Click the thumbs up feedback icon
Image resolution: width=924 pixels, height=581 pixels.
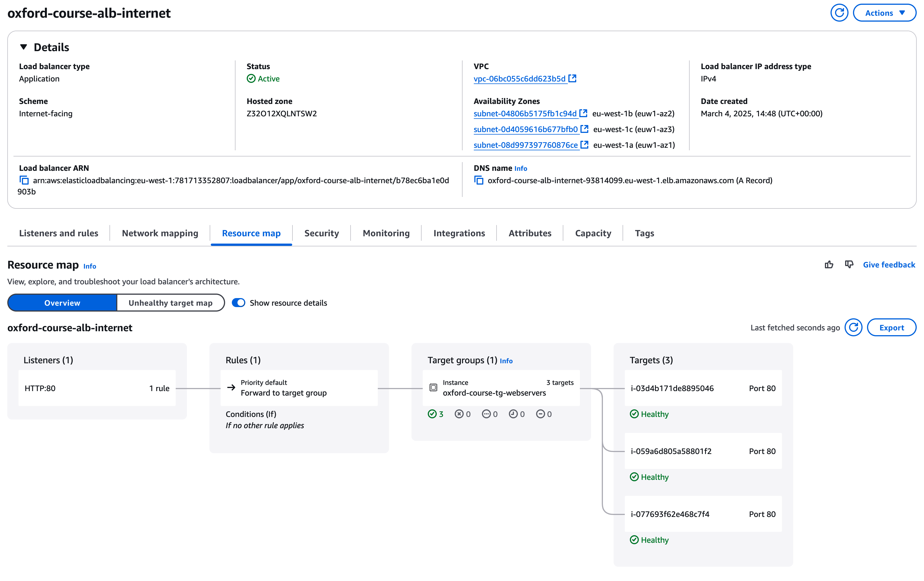[829, 265]
